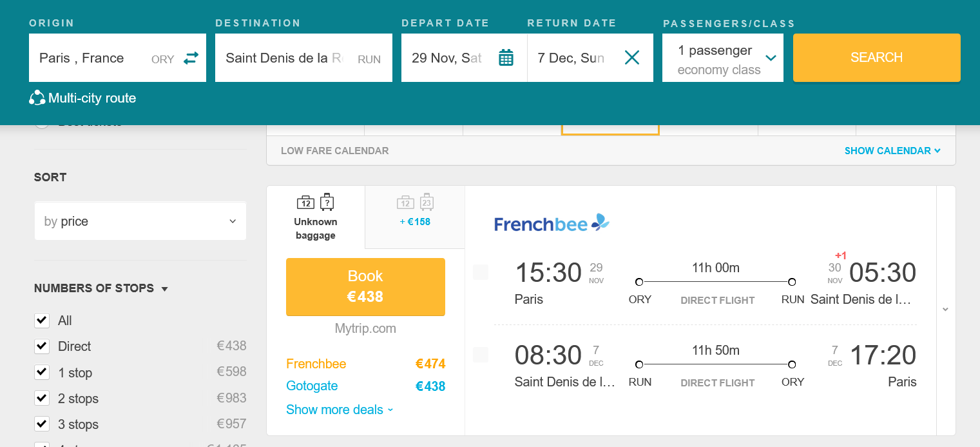Expand flight details with the right-side chevron

point(945,310)
